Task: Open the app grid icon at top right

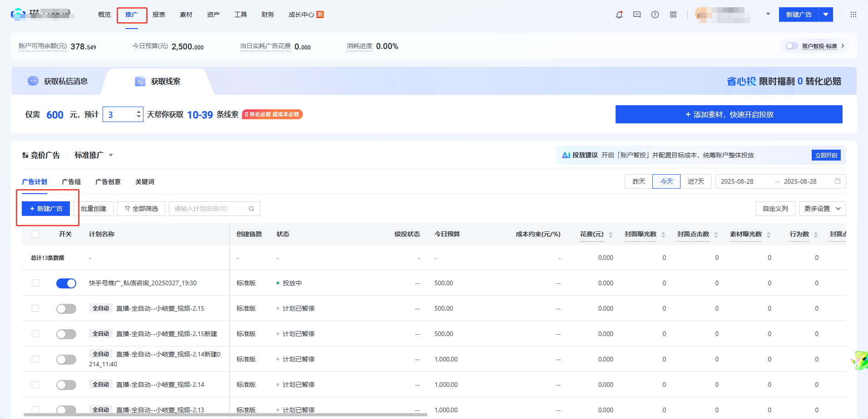Action: 853,14
